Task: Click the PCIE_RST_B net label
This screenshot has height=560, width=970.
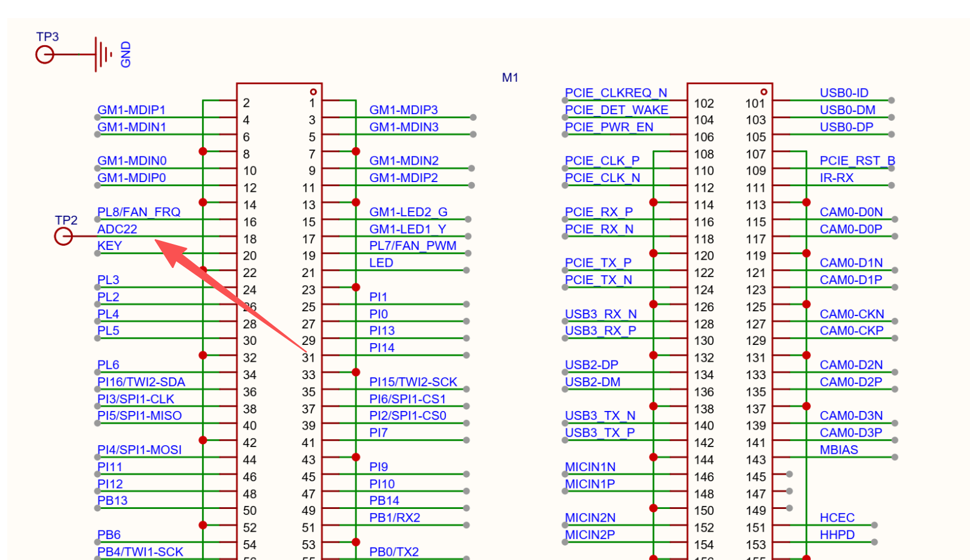Action: coord(857,161)
